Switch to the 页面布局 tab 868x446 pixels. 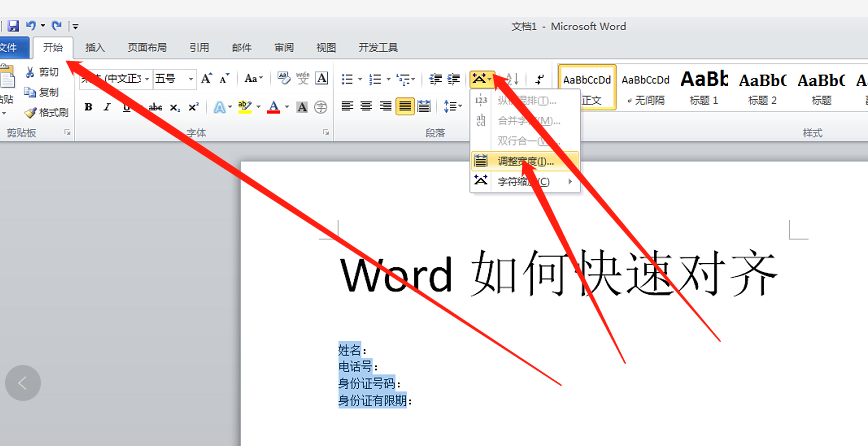coord(147,48)
